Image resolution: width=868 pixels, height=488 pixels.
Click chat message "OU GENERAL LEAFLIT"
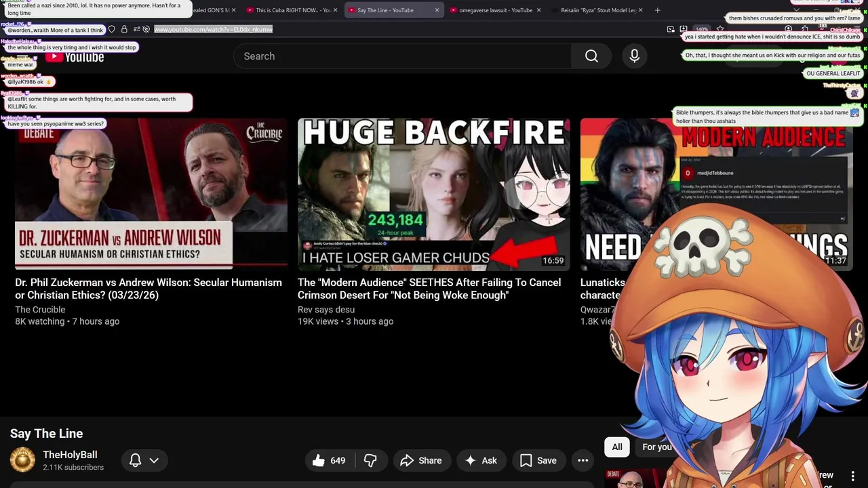(833, 73)
